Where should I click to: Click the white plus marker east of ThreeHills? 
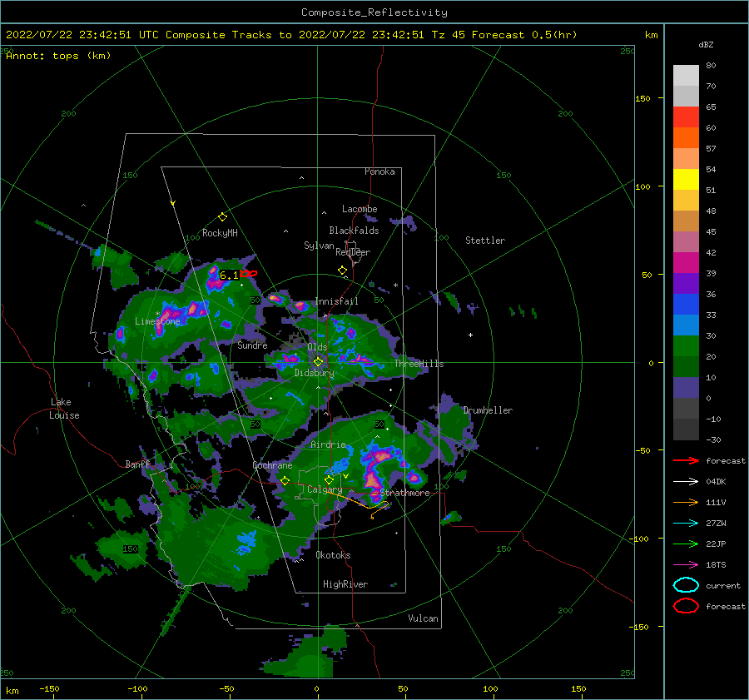(x=470, y=335)
